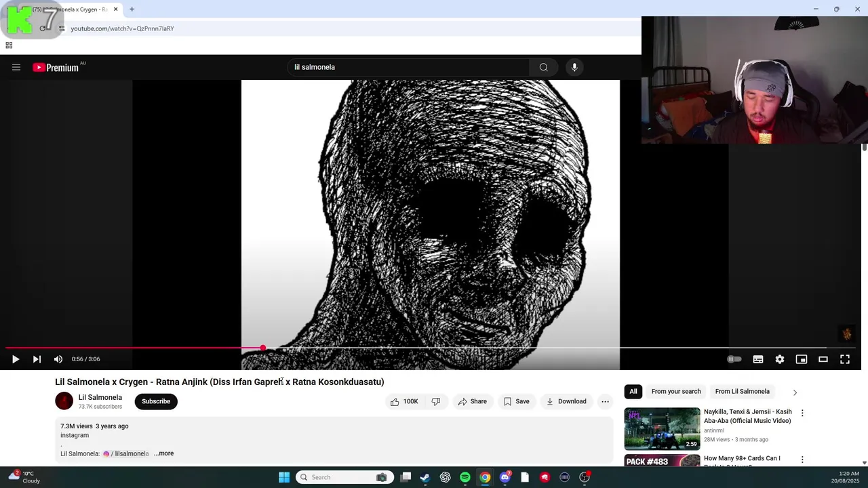This screenshot has height=488, width=868.
Task: Open the Chrome apps grid shortcut
Action: pyautogui.click(x=9, y=45)
